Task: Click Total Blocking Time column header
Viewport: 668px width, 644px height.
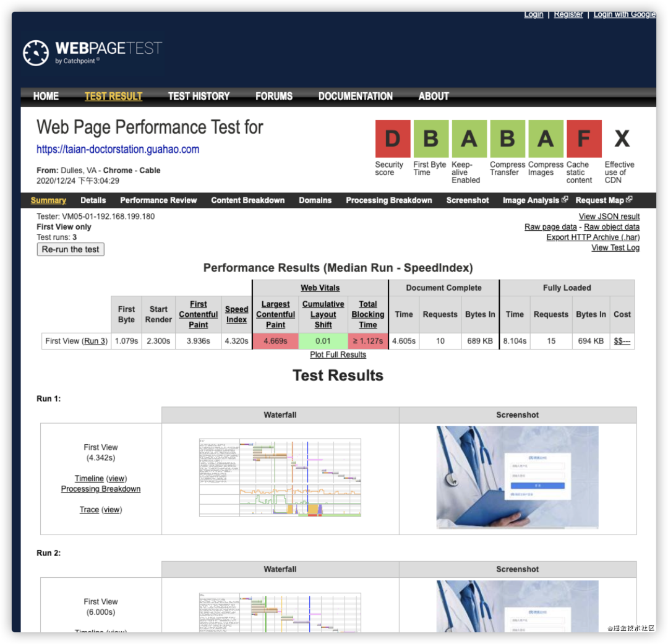Action: click(368, 314)
